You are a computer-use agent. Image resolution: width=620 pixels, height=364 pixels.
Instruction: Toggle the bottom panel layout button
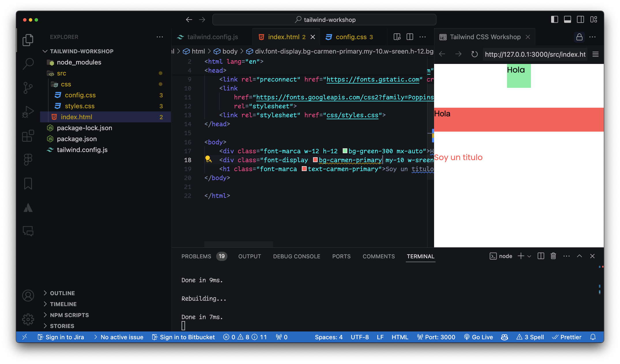[x=567, y=20]
